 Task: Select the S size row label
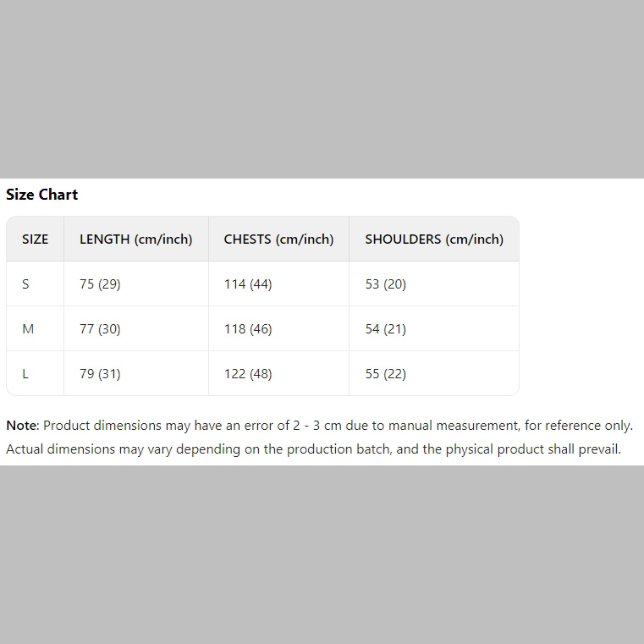25,284
